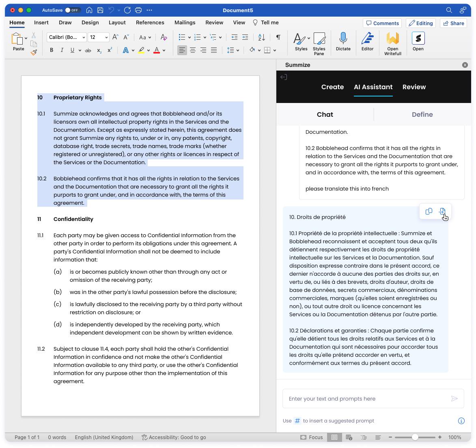Open more quick access options ellipsis
The height and width of the screenshot is (448, 476).
[149, 10]
